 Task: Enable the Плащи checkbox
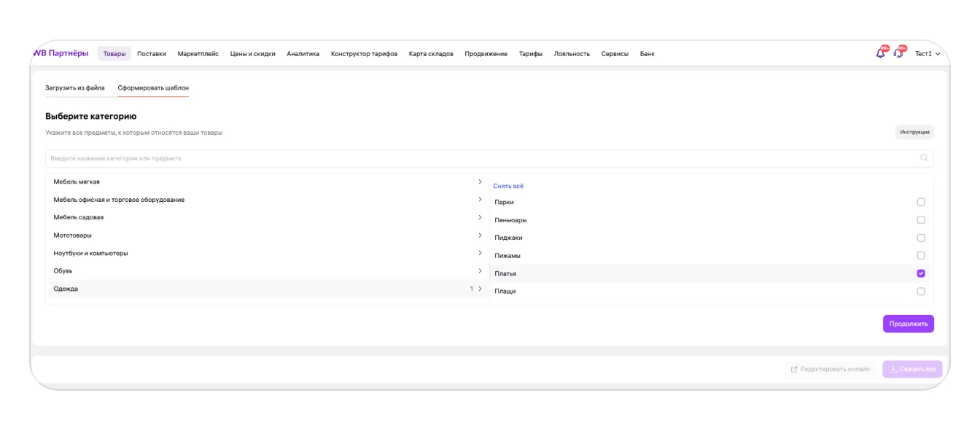pos(920,292)
